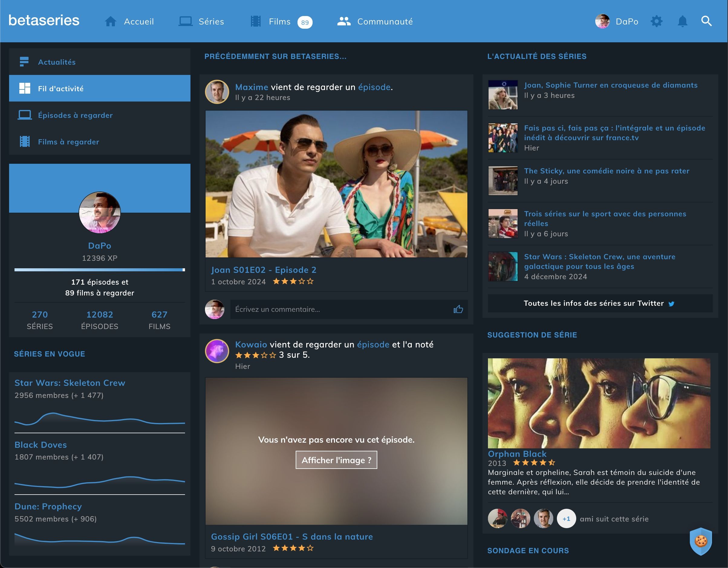Screen dimensions: 728x568
Task: Open the settings gear icon
Action: coord(656,21)
